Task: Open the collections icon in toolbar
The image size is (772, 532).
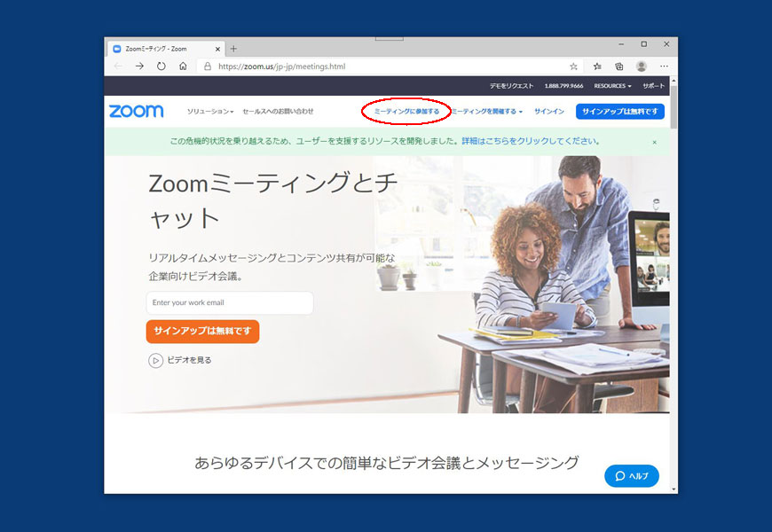Action: click(x=618, y=66)
